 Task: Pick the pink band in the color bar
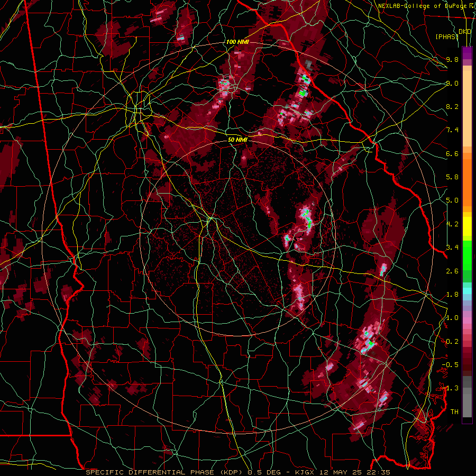pos(467,321)
